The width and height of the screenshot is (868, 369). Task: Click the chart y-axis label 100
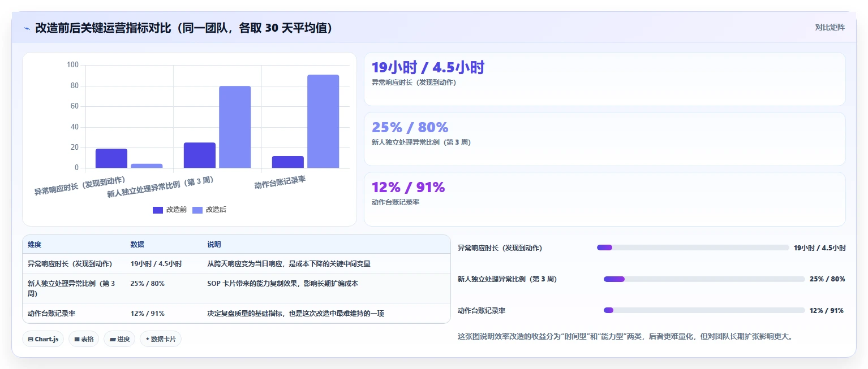72,65
